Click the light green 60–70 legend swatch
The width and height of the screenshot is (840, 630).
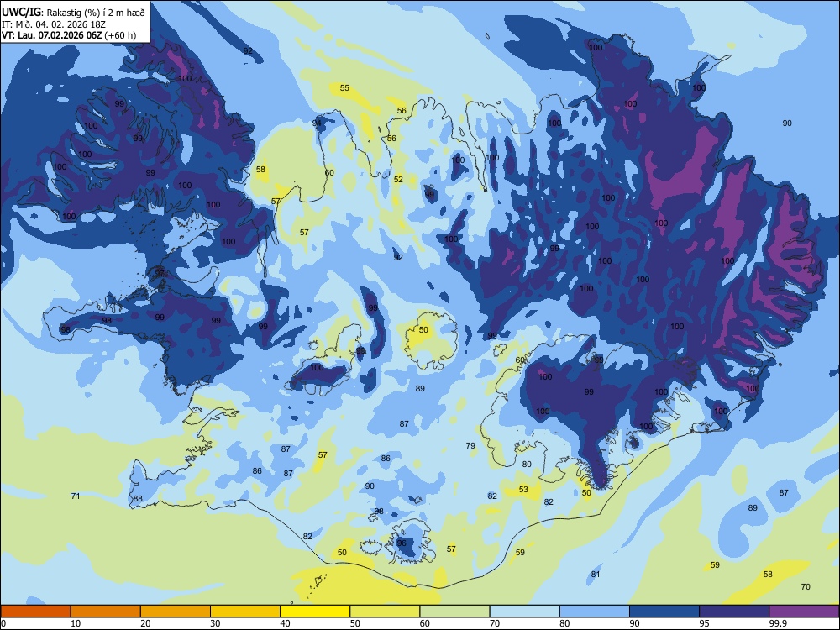point(454,612)
